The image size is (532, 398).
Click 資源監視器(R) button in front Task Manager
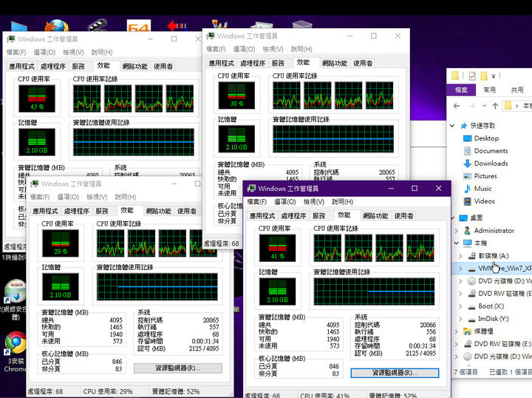tap(395, 373)
